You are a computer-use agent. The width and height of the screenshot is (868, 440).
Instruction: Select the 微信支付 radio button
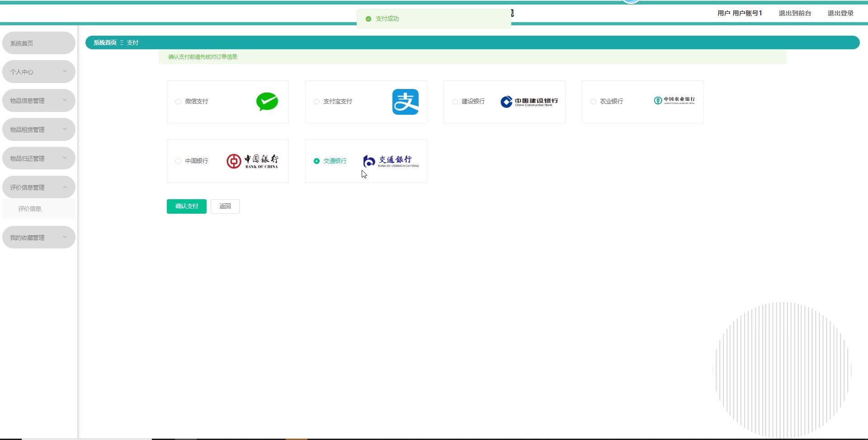178,102
